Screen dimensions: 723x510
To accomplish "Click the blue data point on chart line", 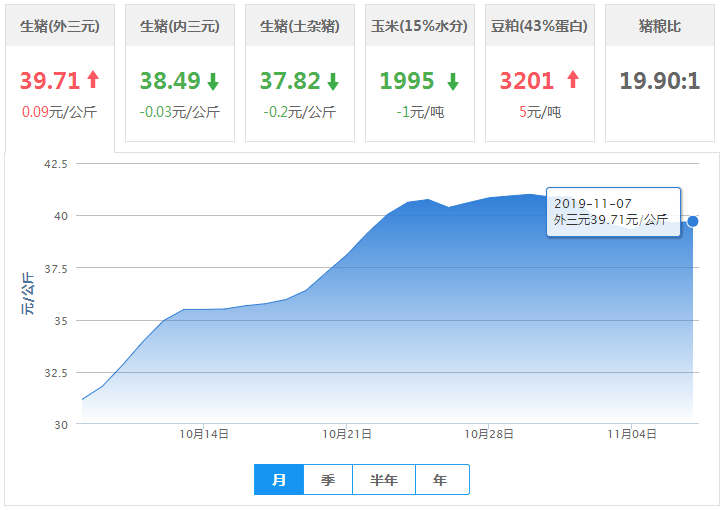I will click(x=693, y=221).
